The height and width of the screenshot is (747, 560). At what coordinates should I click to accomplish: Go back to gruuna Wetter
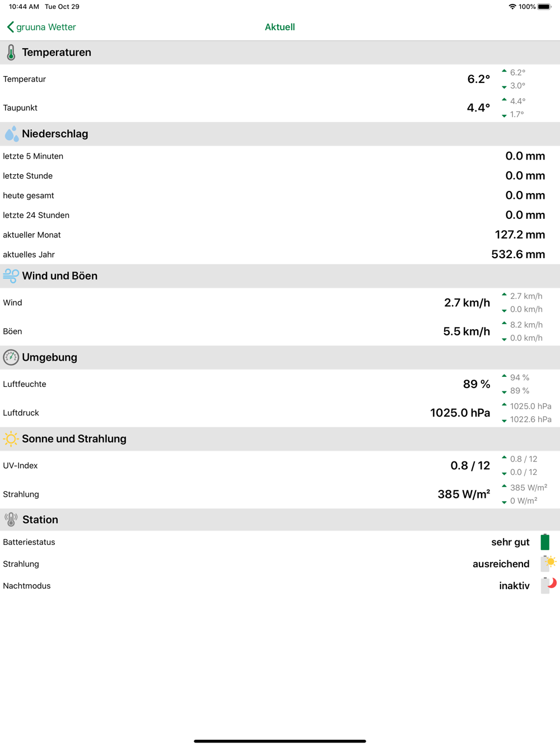41,27
